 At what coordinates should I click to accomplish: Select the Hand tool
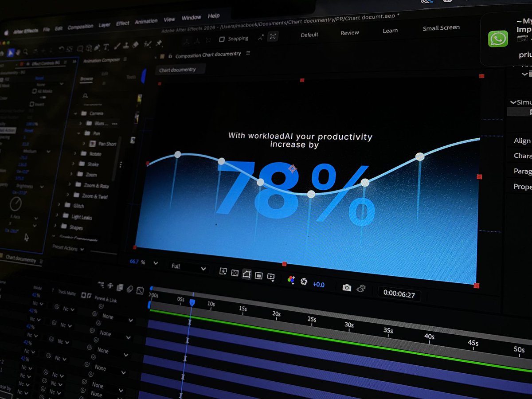click(18, 52)
